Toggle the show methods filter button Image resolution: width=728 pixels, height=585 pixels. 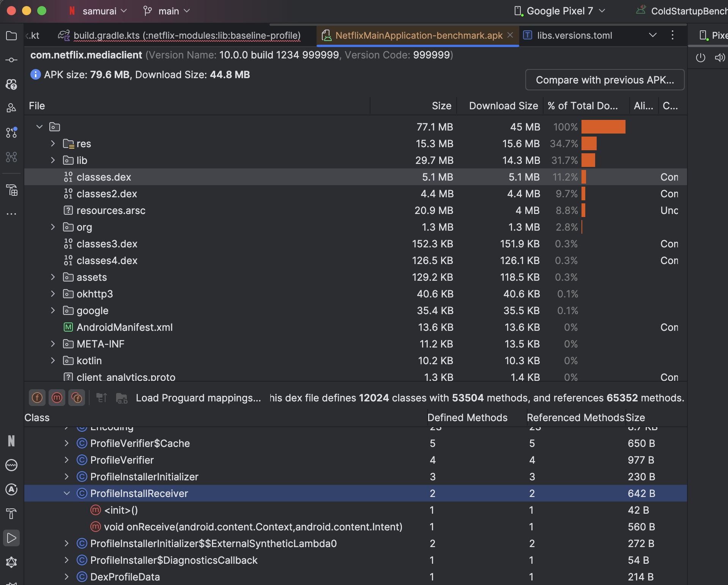pyautogui.click(x=57, y=398)
